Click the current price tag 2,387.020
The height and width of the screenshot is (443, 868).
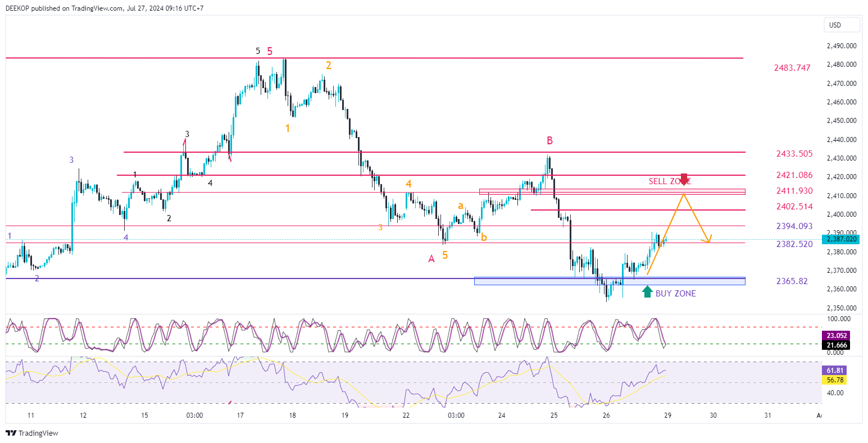point(840,239)
